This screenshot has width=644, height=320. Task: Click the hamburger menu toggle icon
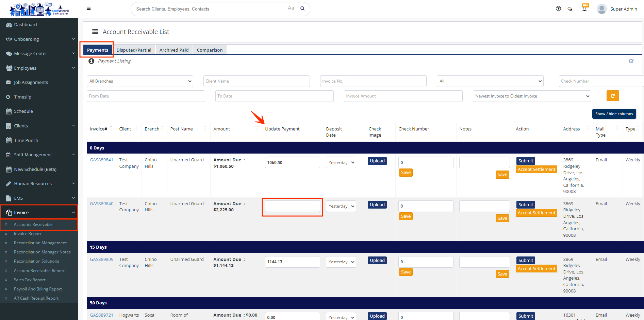coord(88,8)
